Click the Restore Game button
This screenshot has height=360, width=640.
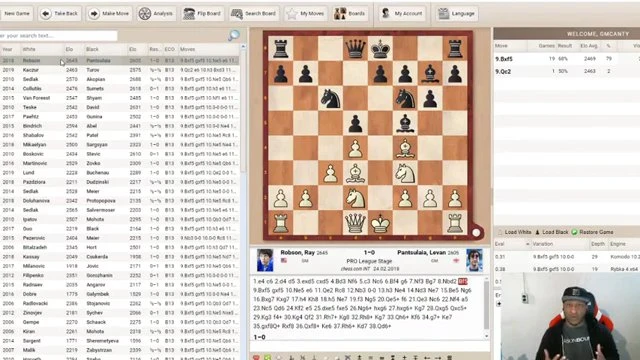click(592, 232)
